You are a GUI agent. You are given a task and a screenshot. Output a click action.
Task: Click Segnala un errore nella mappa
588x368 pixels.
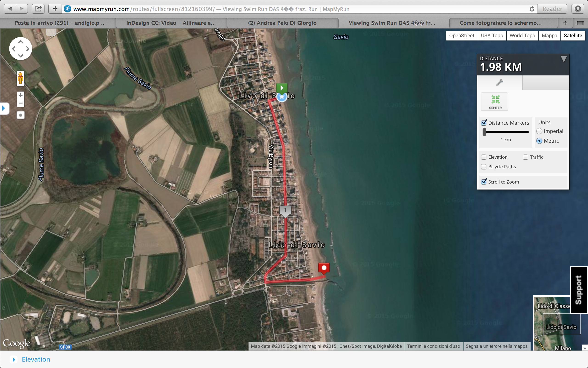tap(497, 346)
